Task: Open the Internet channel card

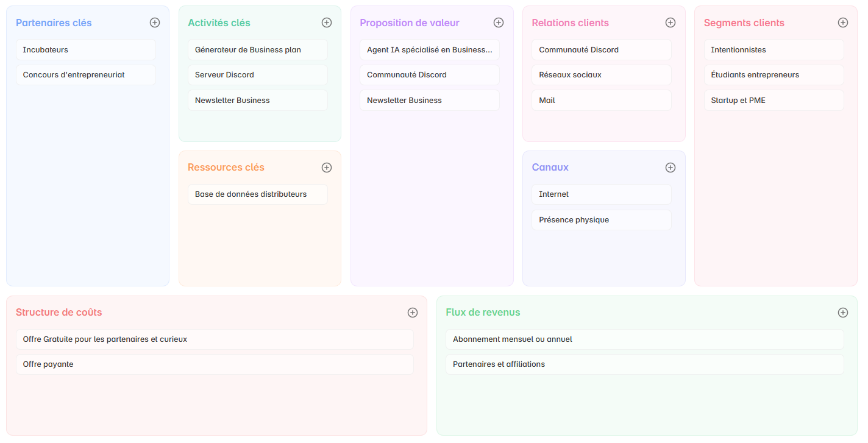Action: [x=602, y=194]
